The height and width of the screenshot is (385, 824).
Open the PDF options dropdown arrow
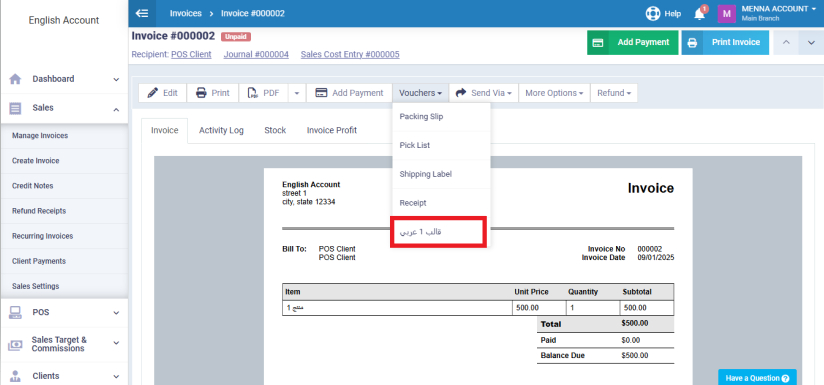296,93
